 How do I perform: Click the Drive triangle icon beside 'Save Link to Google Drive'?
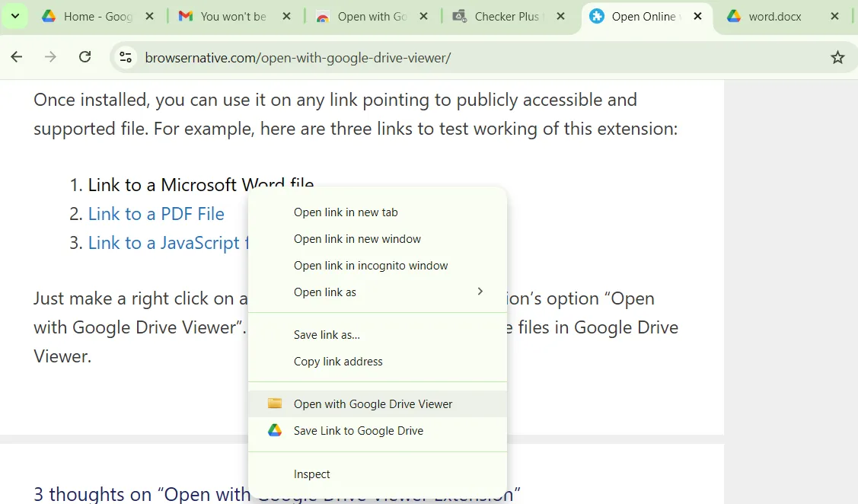274,430
